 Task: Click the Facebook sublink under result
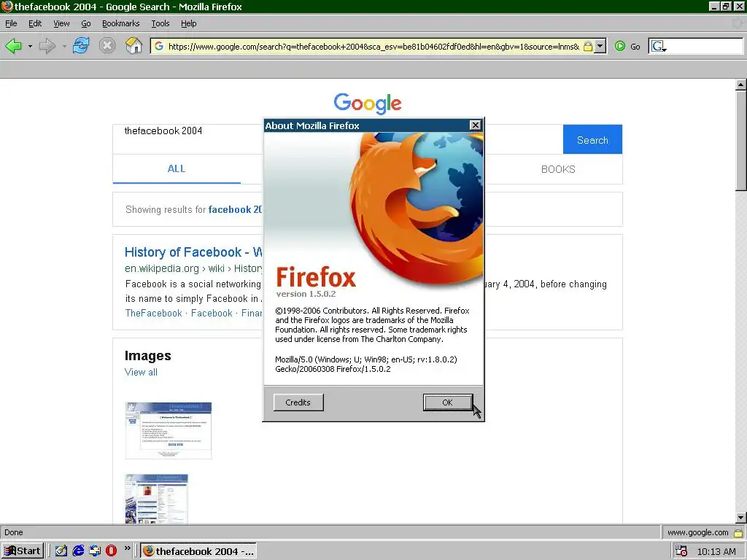tap(212, 313)
